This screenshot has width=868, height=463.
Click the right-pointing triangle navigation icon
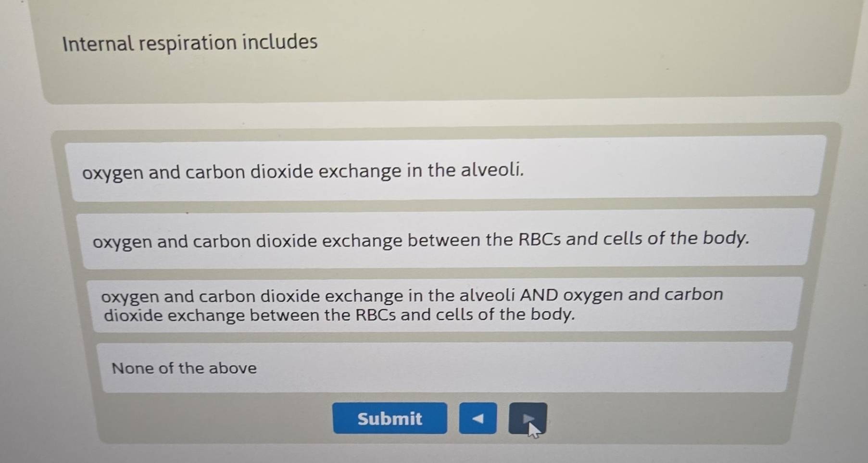pos(528,418)
